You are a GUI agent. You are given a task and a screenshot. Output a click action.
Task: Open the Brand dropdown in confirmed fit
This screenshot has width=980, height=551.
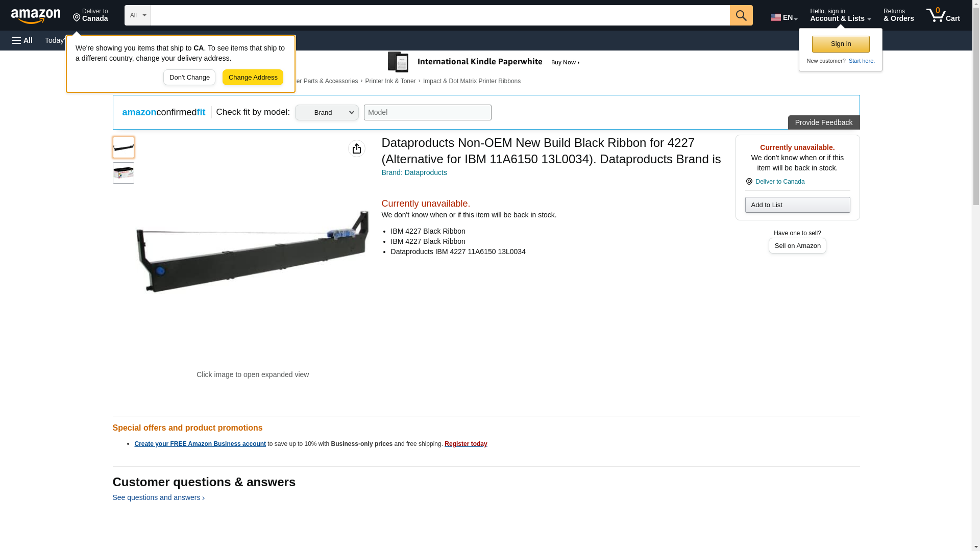327,113
